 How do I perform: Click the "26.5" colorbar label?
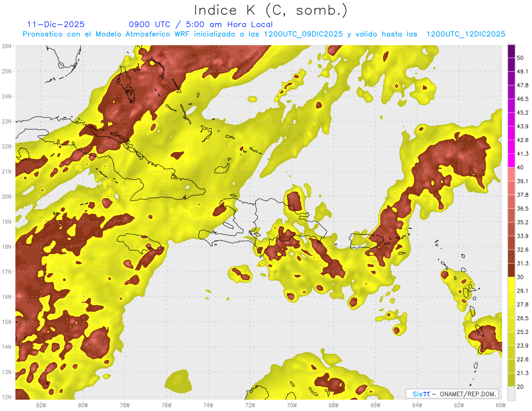click(x=523, y=318)
